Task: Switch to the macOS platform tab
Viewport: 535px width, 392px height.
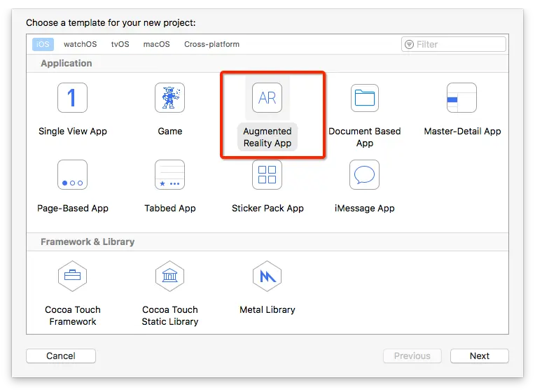Action: pos(157,44)
